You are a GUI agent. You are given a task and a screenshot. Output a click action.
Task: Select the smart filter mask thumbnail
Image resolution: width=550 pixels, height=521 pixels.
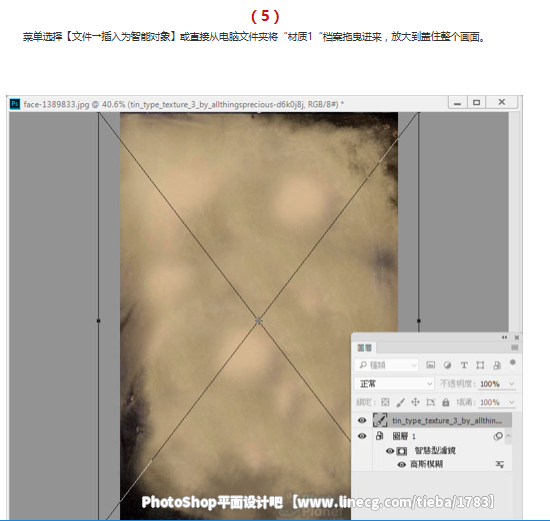tap(402, 451)
